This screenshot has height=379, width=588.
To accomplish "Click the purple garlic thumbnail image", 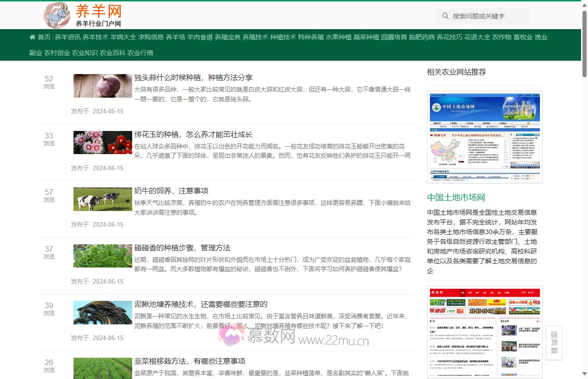I will [x=102, y=86].
